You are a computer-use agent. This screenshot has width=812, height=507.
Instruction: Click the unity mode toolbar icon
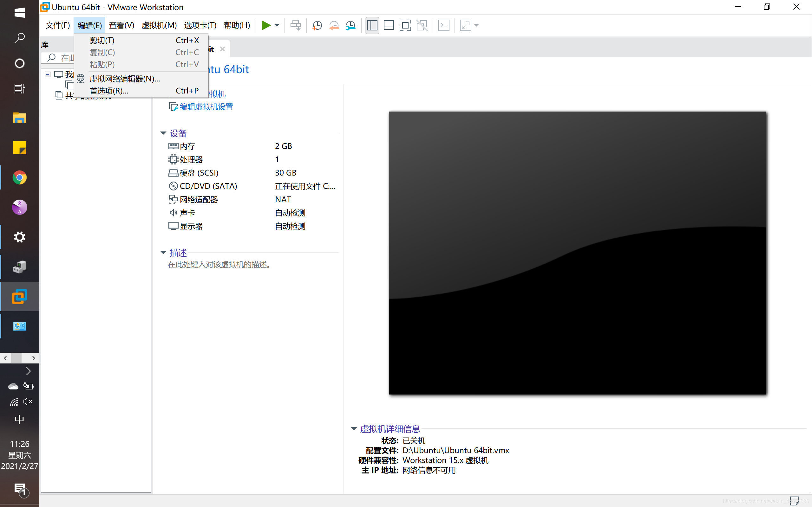point(422,25)
